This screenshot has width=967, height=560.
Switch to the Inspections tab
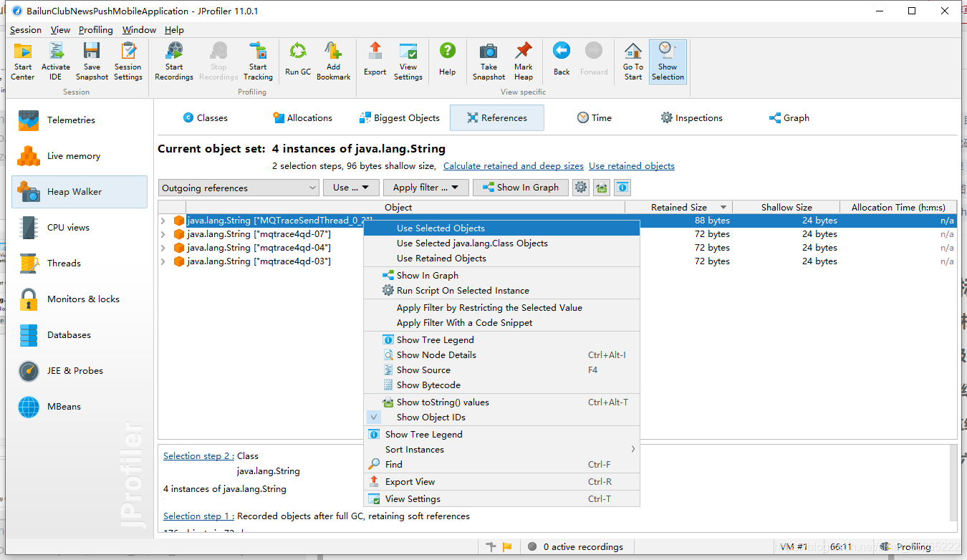691,117
